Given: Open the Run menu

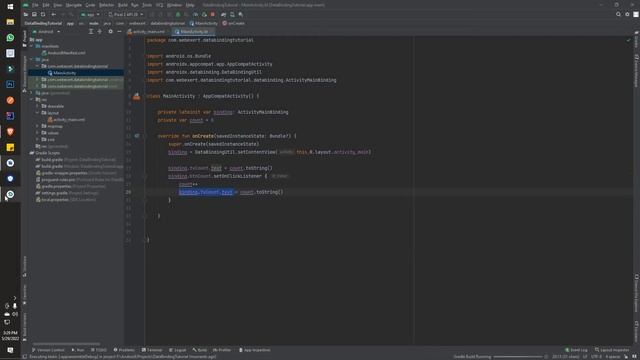Looking at the screenshot, I should pyautogui.click(x=135, y=5).
